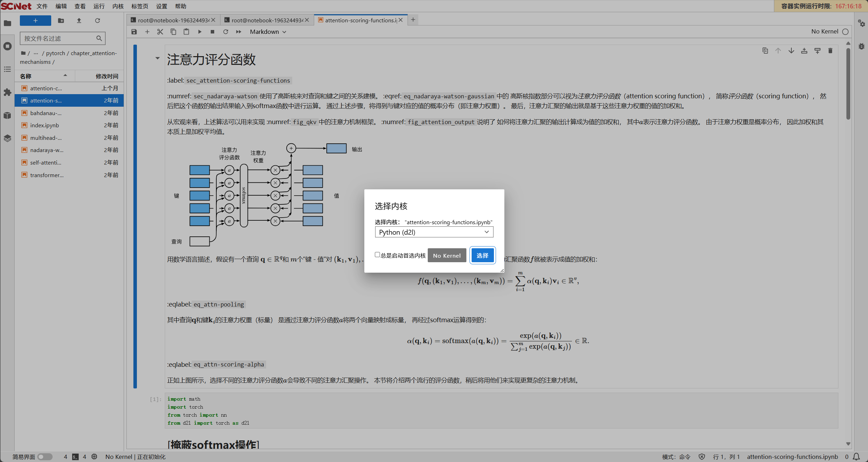Open the Markdown cell type dropdown

pos(268,32)
